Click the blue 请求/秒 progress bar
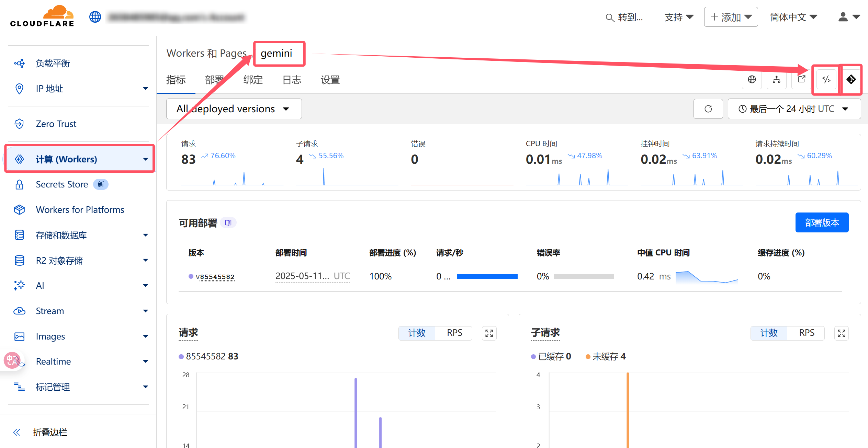 click(x=487, y=276)
